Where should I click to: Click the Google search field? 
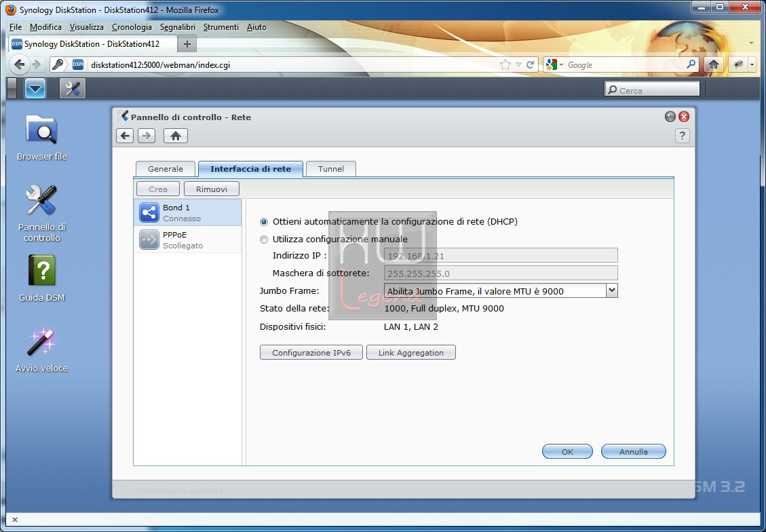(x=626, y=64)
